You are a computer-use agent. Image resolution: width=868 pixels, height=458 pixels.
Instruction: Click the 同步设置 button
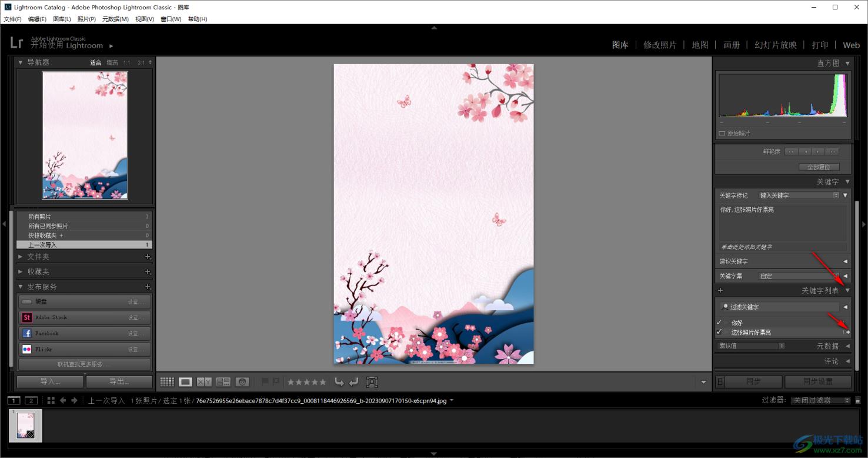click(817, 381)
